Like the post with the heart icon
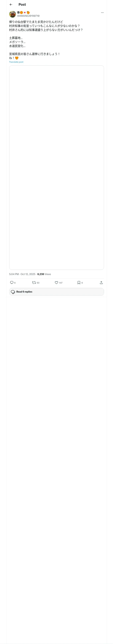113x644 pixels. pos(56,283)
